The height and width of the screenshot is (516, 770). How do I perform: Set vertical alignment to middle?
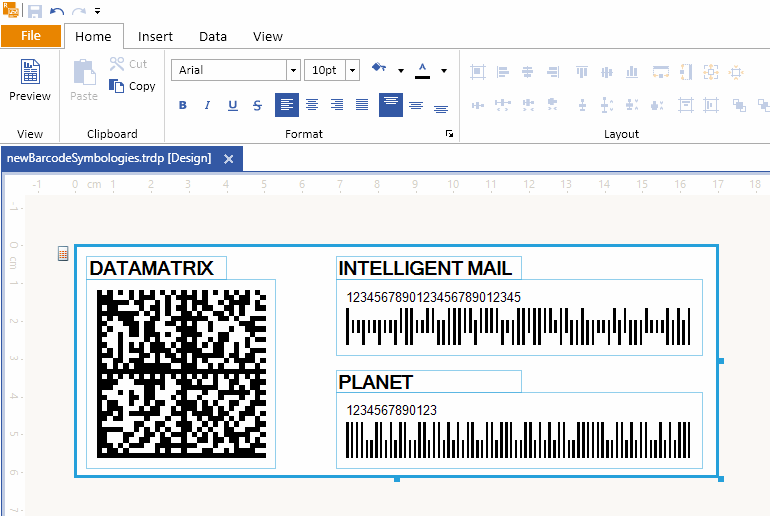(x=416, y=106)
